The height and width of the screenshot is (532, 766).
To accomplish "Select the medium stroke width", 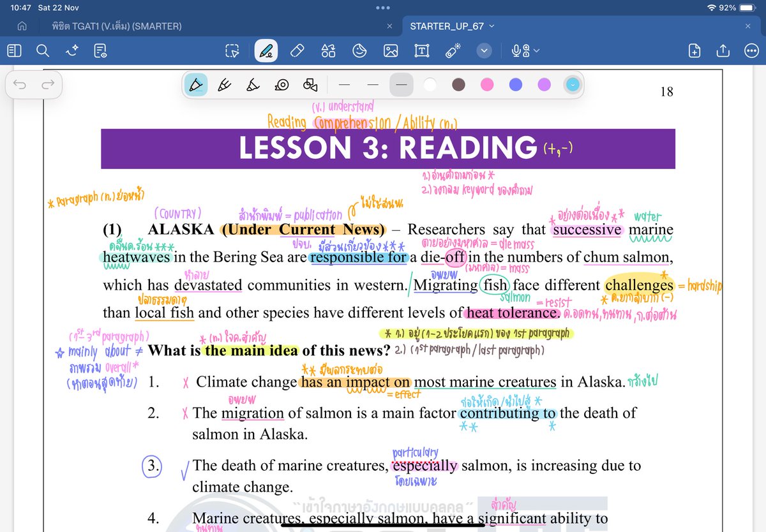I will coord(373,85).
